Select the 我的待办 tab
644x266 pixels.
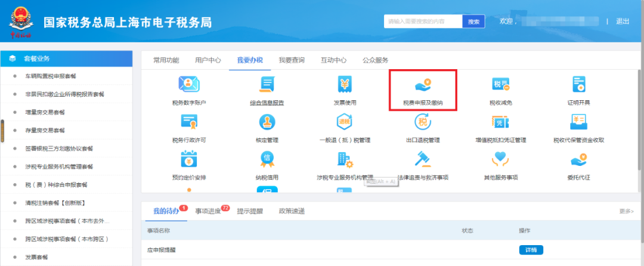pyautogui.click(x=166, y=211)
